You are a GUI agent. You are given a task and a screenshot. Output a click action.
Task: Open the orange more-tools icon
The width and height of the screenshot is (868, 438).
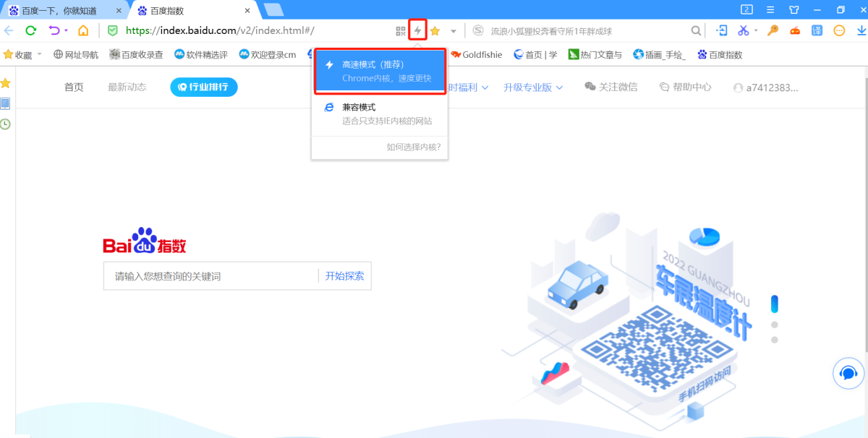click(839, 30)
